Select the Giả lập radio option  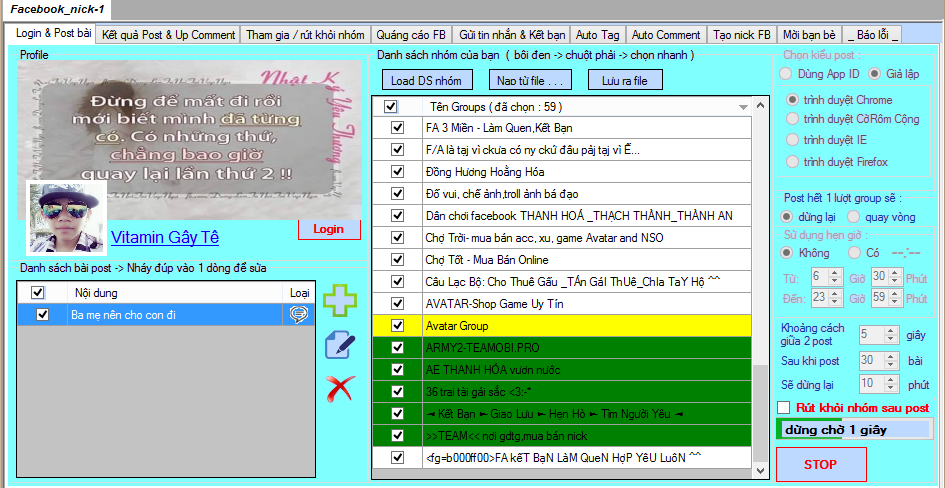click(874, 74)
